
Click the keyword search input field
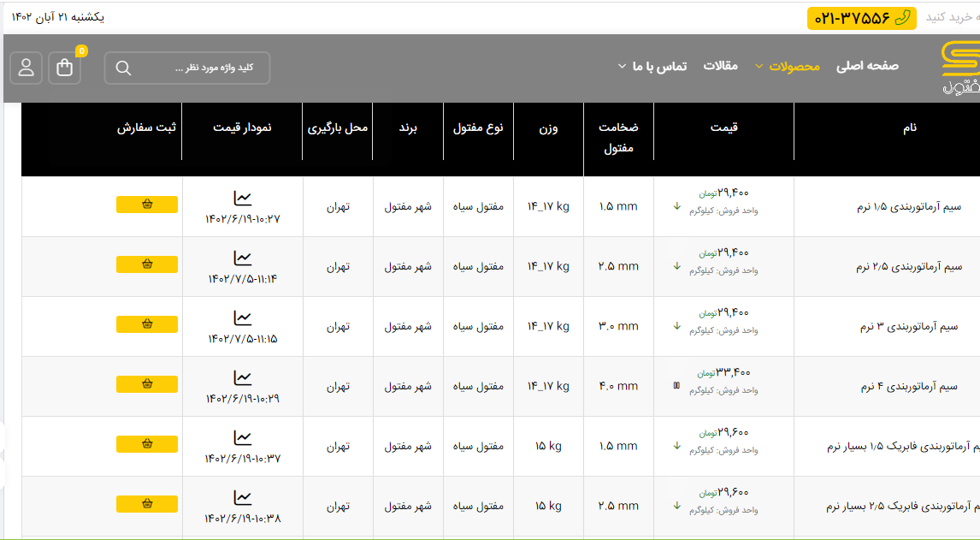click(x=202, y=68)
